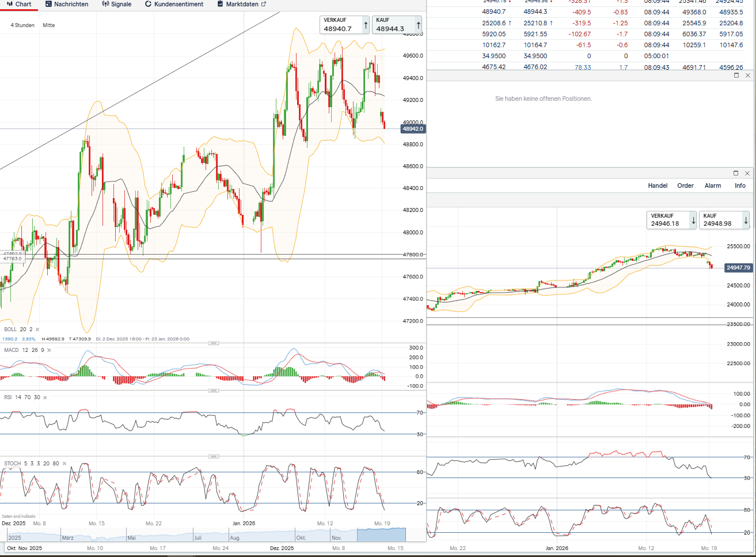Click the Nachrichten news icon
This screenshot has width=756, height=557.
49,4
